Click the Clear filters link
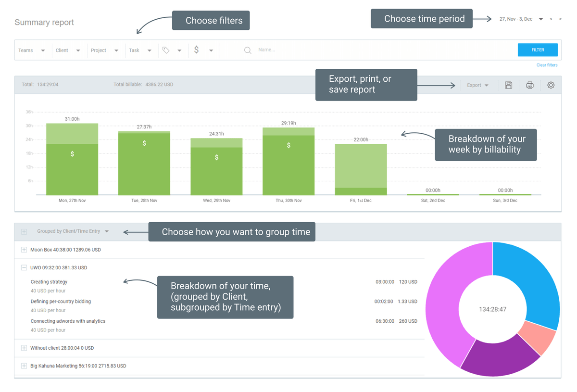Image resolution: width=577 pixels, height=392 pixels. (547, 65)
